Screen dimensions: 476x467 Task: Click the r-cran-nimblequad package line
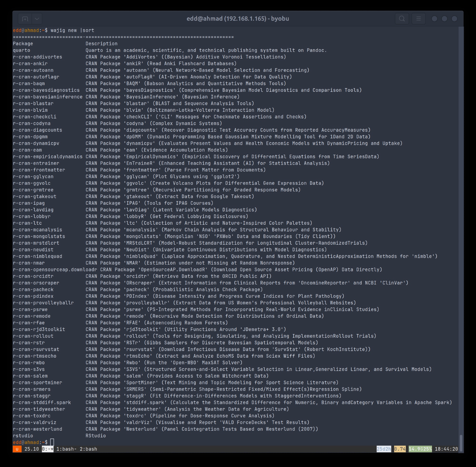[38, 256]
